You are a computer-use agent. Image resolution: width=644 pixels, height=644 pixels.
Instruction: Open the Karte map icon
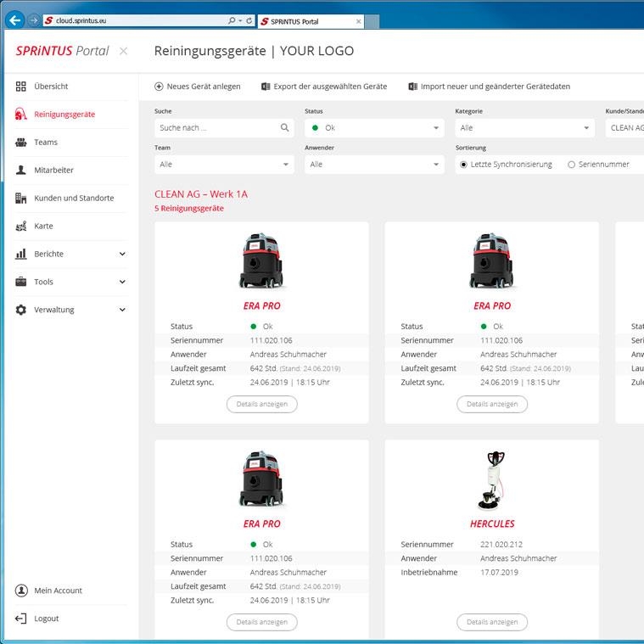[x=20, y=226]
